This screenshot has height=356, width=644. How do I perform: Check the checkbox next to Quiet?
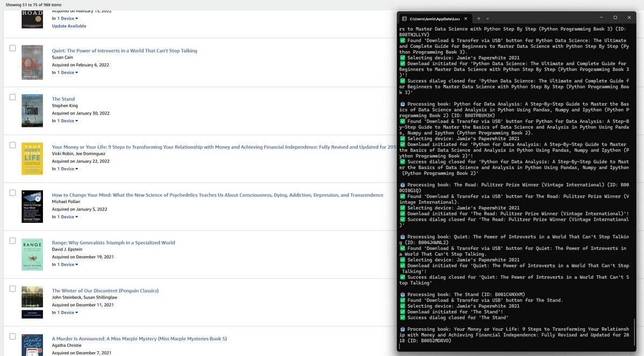[x=12, y=48]
